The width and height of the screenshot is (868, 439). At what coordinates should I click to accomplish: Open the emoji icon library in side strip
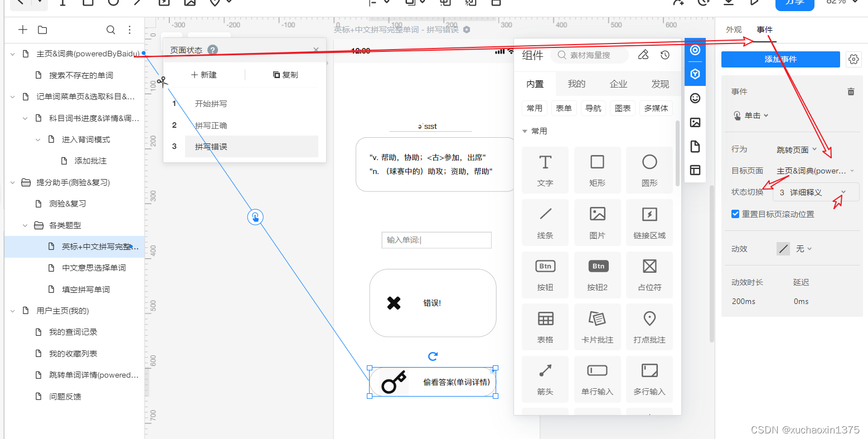(695, 98)
